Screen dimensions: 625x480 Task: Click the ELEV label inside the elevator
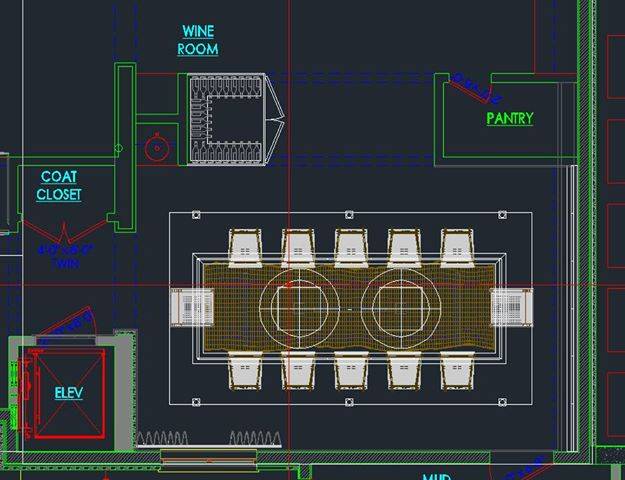point(69,393)
